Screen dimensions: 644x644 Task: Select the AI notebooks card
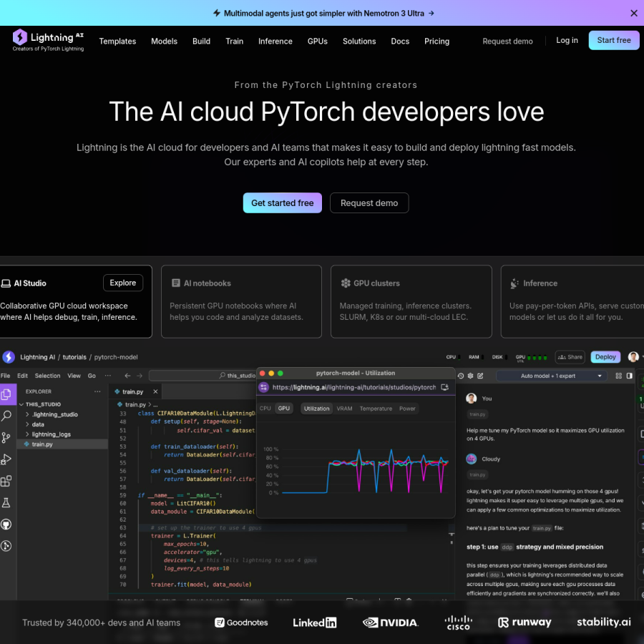coord(241,301)
